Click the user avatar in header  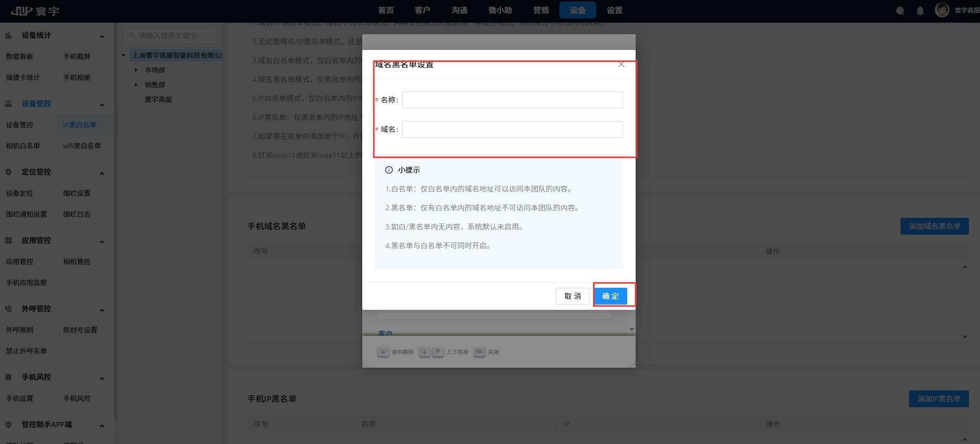pos(942,10)
